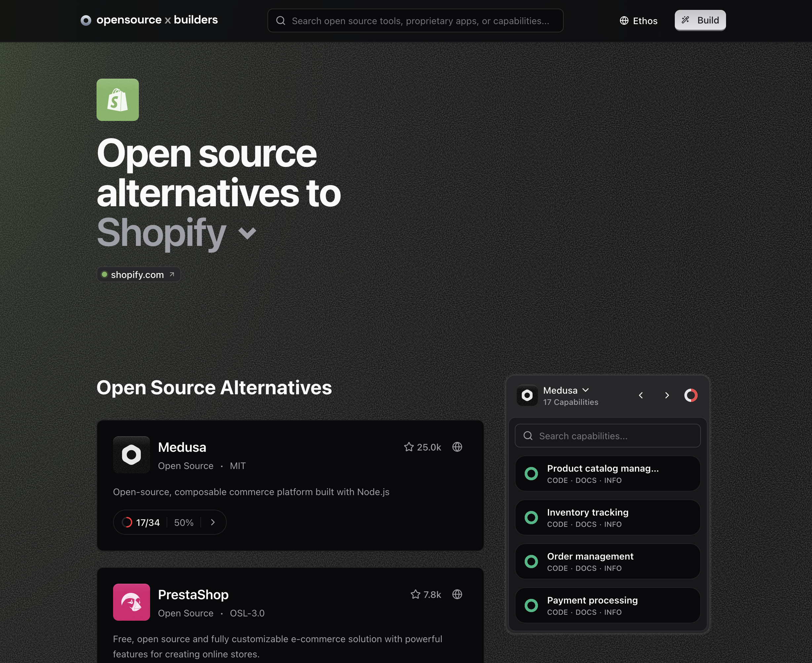Select the Medusa app icon on its card

point(131,455)
